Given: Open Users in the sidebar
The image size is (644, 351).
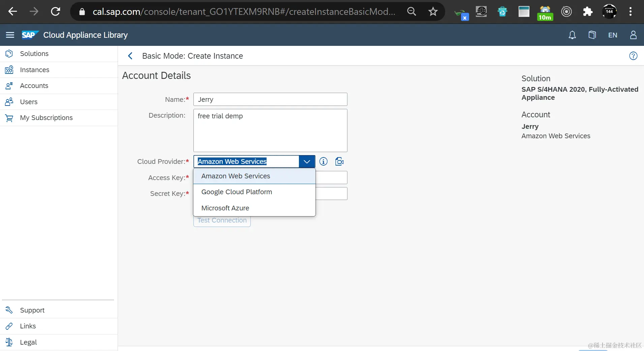Looking at the screenshot, I should point(59,102).
